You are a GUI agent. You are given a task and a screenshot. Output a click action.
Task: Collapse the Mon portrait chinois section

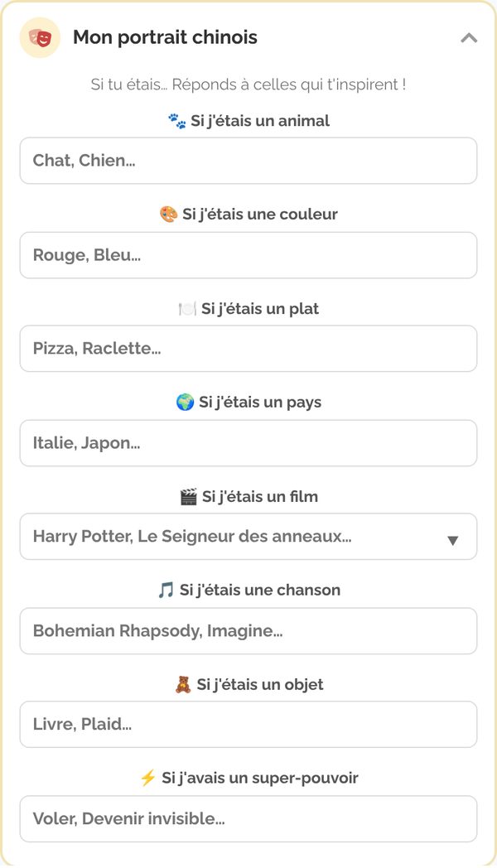(469, 38)
